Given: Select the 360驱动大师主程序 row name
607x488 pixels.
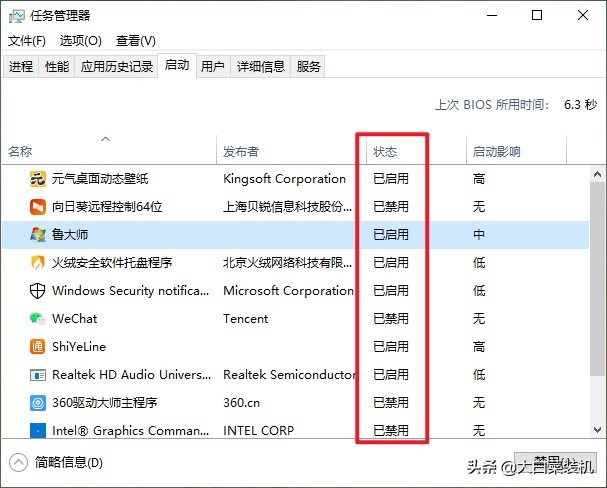Looking at the screenshot, I should point(105,402).
